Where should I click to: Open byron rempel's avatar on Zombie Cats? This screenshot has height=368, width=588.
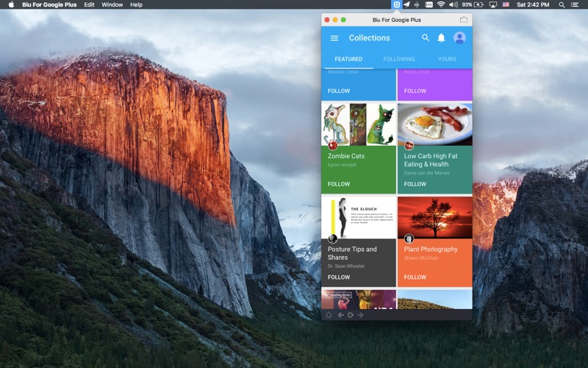click(333, 145)
